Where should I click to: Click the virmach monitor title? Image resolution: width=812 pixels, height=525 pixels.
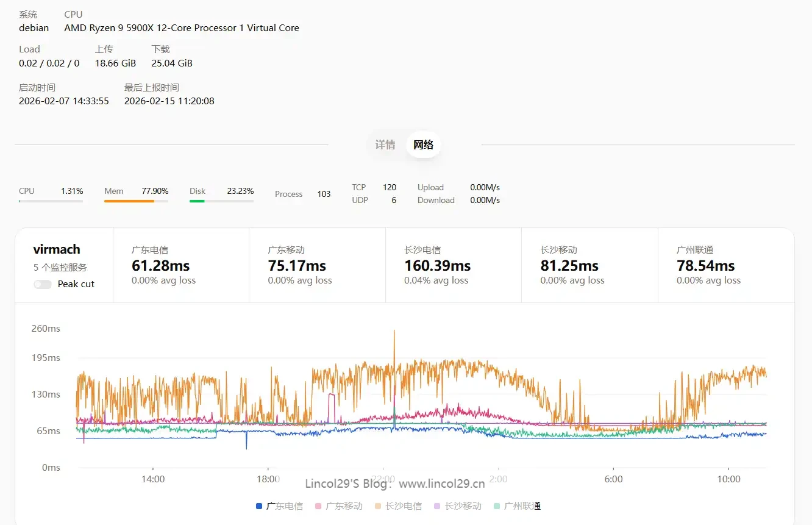(57, 249)
